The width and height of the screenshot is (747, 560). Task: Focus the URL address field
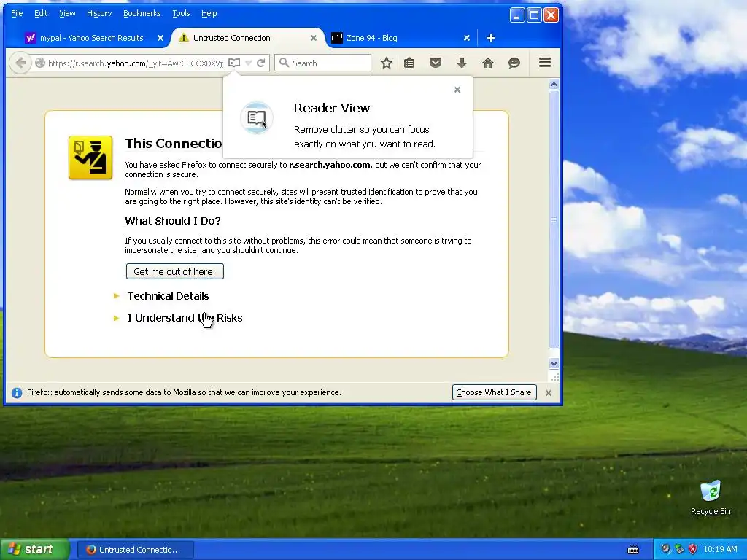(x=135, y=63)
